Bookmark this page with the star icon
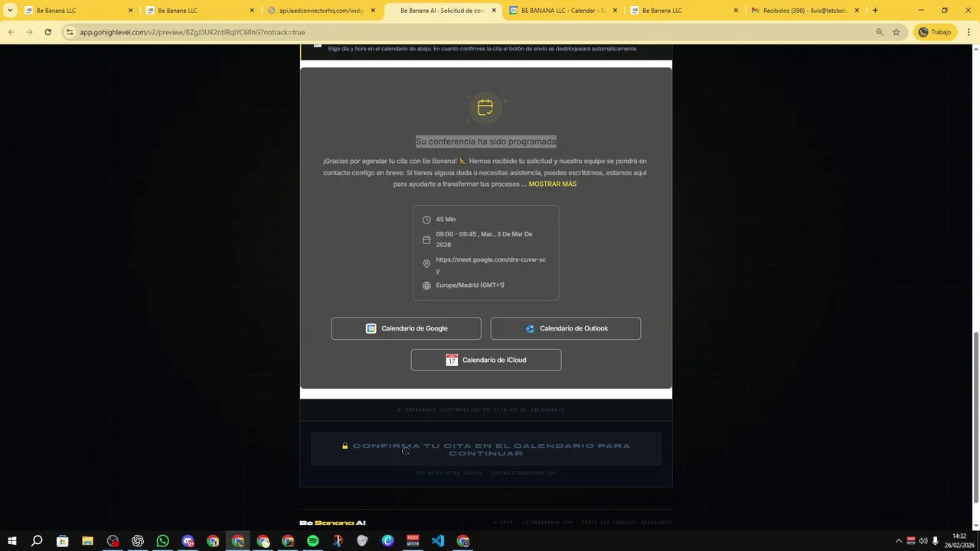This screenshot has width=980, height=551. tap(896, 32)
